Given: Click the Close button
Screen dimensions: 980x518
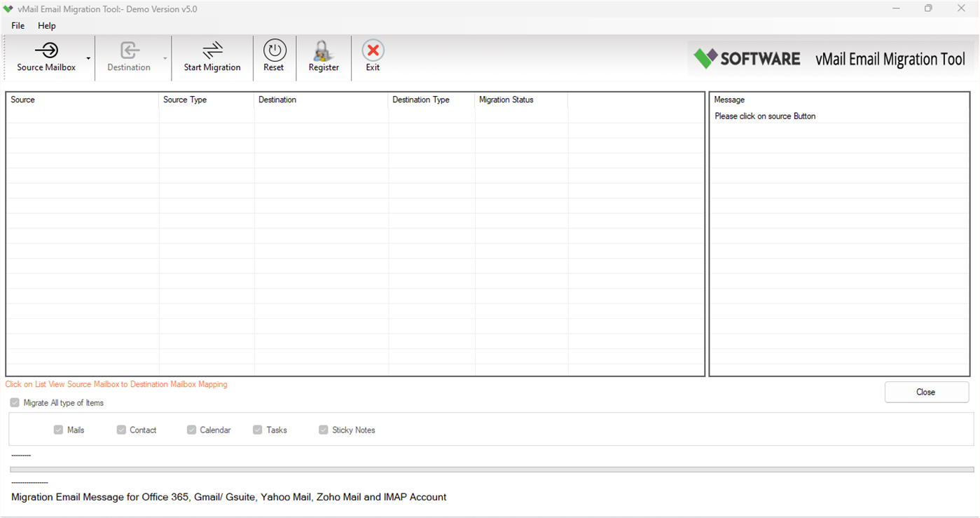Looking at the screenshot, I should (x=925, y=392).
